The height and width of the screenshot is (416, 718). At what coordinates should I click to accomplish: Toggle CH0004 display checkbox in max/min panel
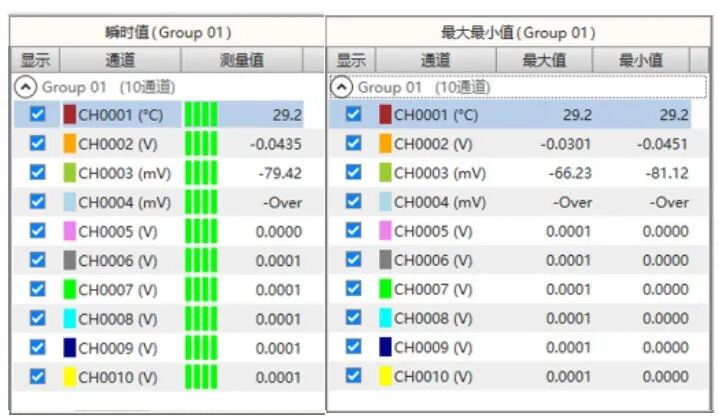(x=353, y=202)
